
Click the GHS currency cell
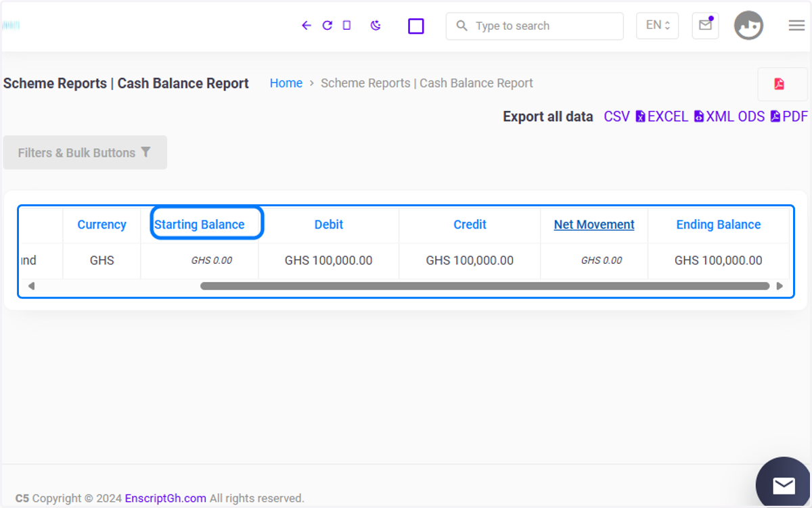[101, 260]
